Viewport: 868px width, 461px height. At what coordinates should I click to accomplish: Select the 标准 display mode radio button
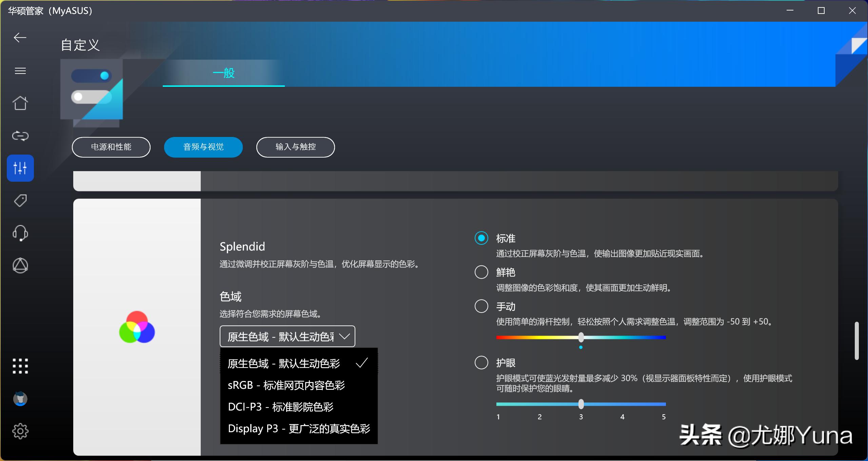pyautogui.click(x=481, y=238)
